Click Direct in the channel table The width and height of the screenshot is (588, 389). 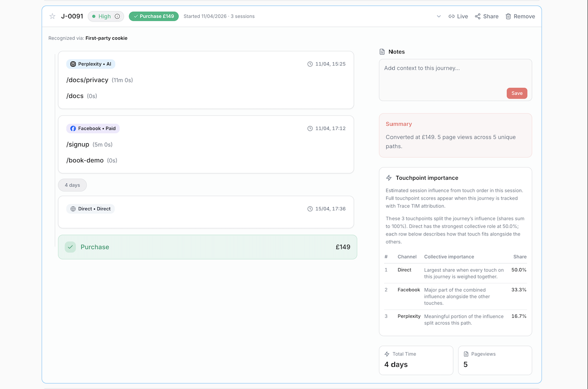[404, 270]
